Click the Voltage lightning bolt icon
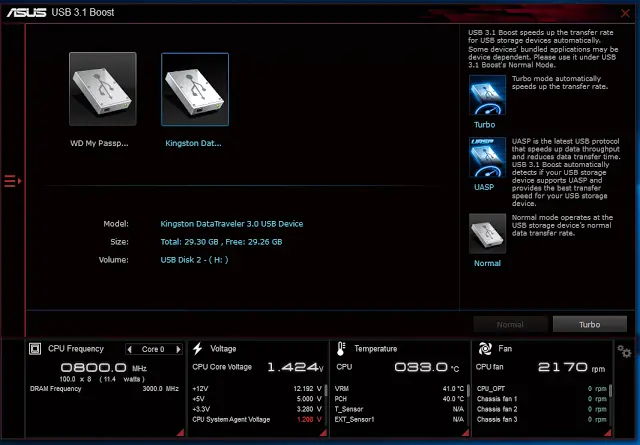 click(x=198, y=349)
